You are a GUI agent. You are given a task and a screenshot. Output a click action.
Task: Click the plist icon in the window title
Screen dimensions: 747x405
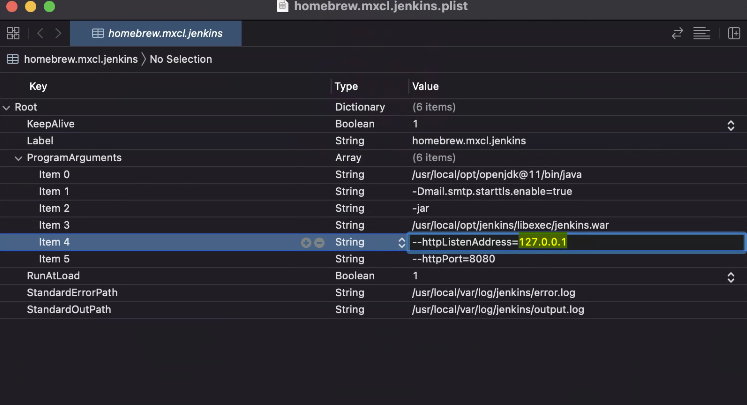pos(283,6)
